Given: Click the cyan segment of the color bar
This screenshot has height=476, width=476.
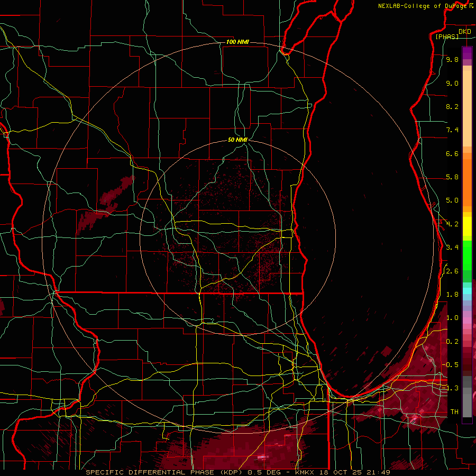Looking at the screenshot, I should click(467, 291).
